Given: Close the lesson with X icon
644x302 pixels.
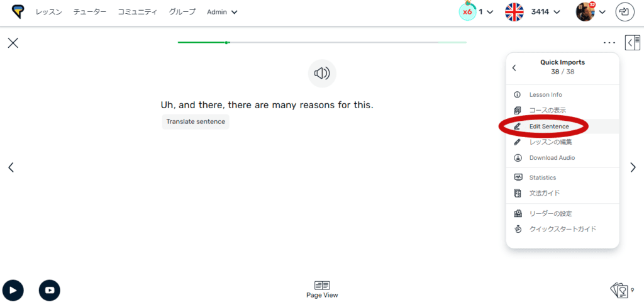Looking at the screenshot, I should (x=13, y=43).
